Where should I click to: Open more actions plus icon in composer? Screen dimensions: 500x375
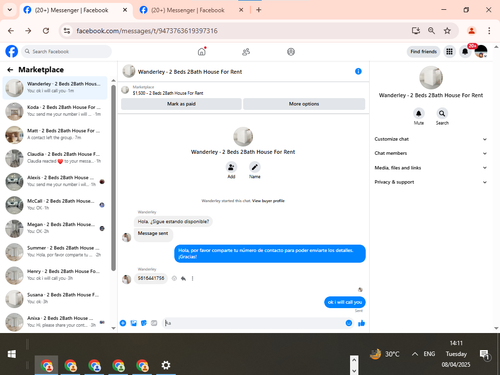pos(123,323)
